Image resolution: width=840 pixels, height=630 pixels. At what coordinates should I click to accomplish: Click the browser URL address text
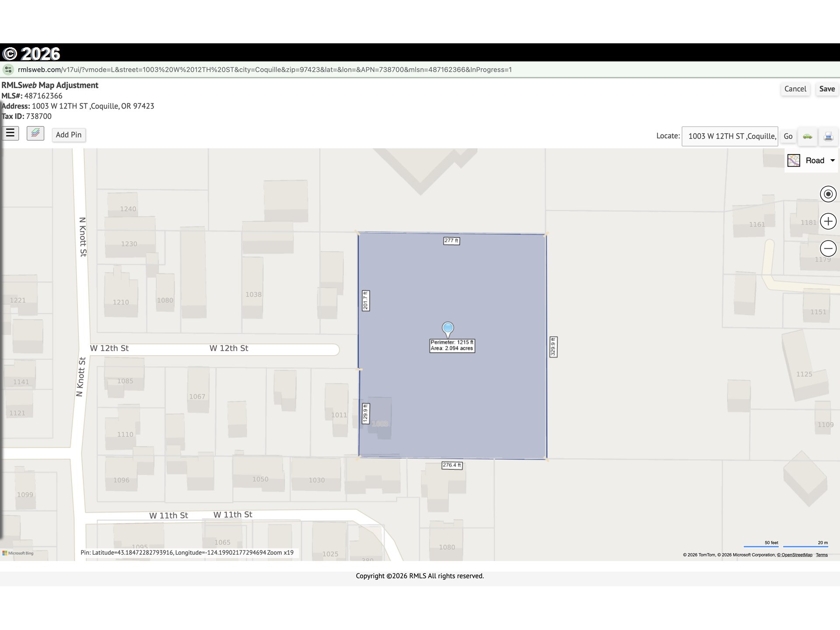point(265,70)
